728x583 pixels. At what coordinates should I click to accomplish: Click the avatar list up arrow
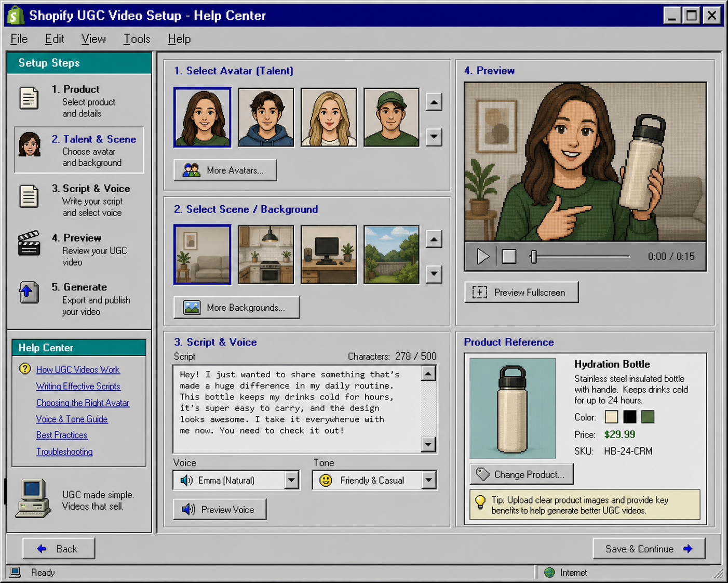[434, 102]
